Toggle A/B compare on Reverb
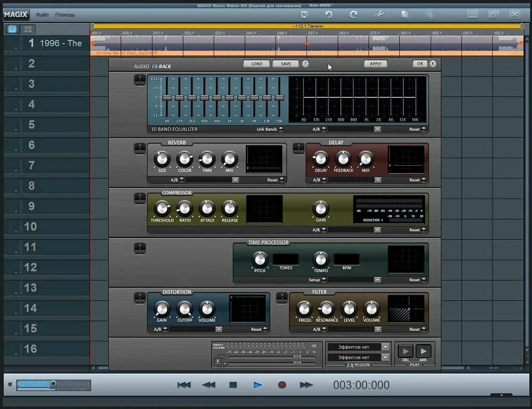 pyautogui.click(x=182, y=180)
